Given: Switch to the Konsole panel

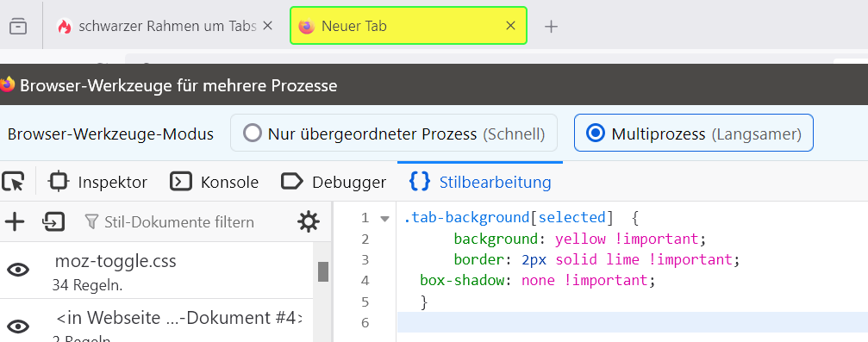Looking at the screenshot, I should point(215,182).
